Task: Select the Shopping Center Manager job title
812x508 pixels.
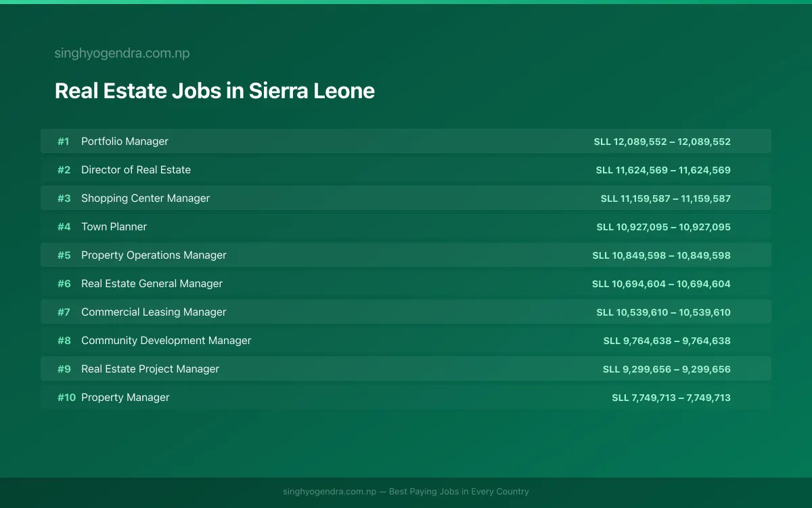Action: (x=145, y=198)
